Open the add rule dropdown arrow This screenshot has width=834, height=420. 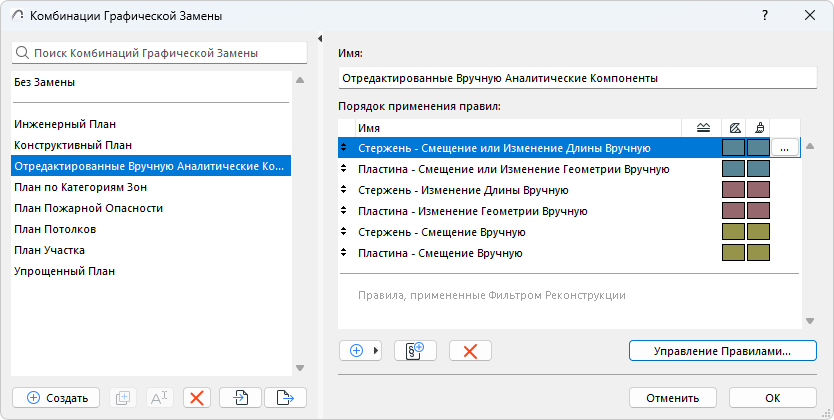click(377, 350)
